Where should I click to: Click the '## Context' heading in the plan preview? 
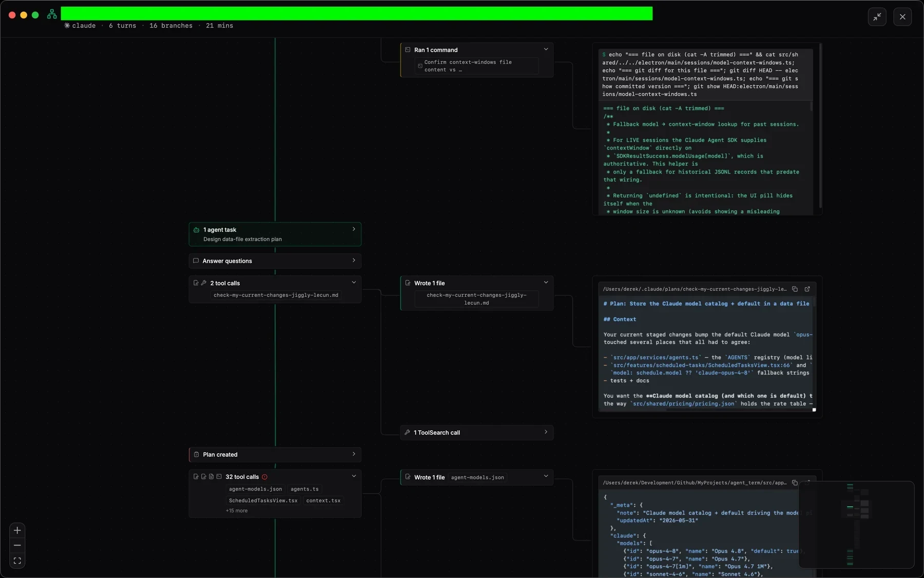[x=620, y=319]
